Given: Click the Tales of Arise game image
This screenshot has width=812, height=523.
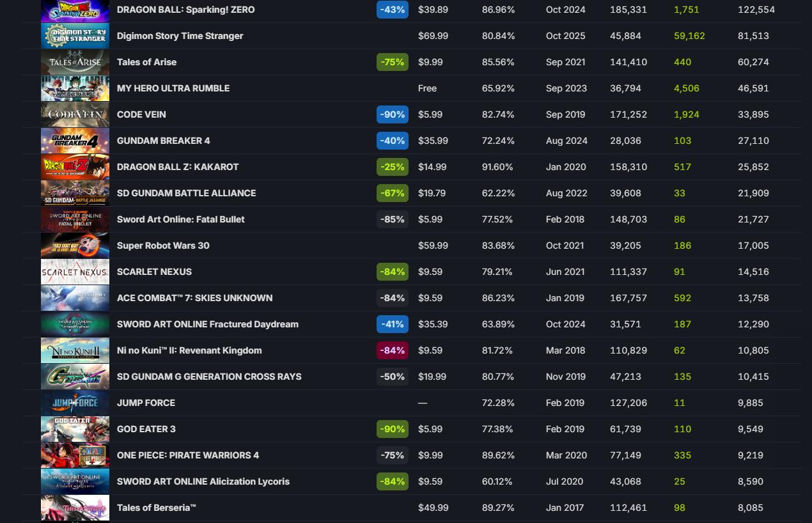Looking at the screenshot, I should click(75, 62).
